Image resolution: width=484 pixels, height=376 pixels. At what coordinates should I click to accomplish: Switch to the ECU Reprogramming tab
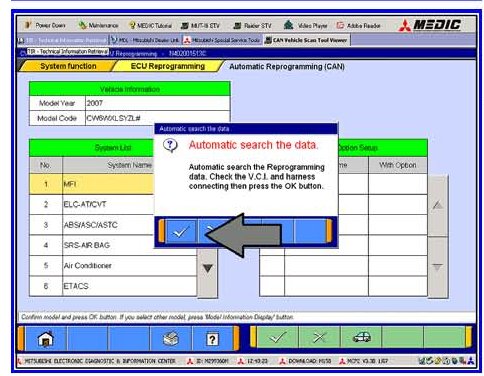point(168,66)
